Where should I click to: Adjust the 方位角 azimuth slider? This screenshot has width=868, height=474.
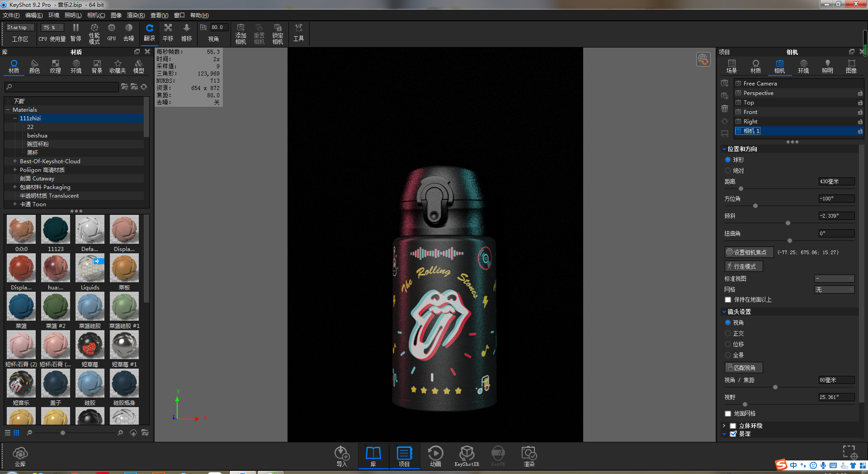pos(755,206)
